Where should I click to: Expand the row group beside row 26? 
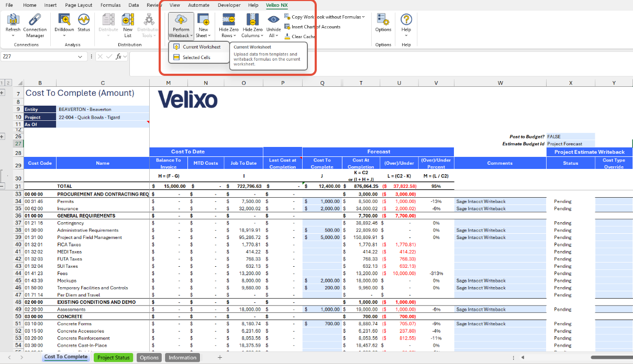tap(3, 136)
